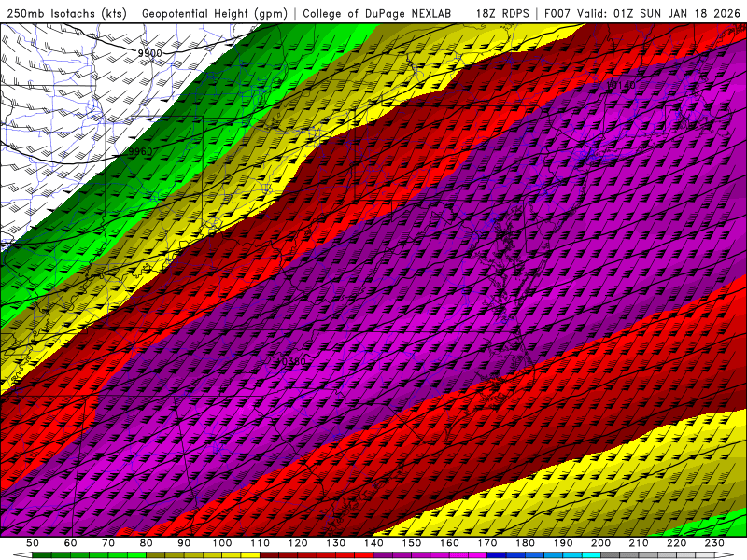747x560 pixels.
Task: Click the 100 knot legend label
Action: [222, 543]
